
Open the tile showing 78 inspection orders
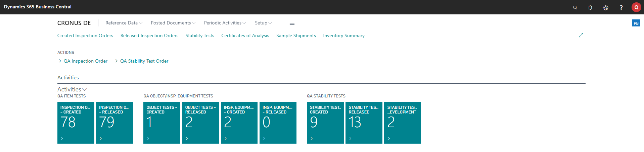point(76,123)
